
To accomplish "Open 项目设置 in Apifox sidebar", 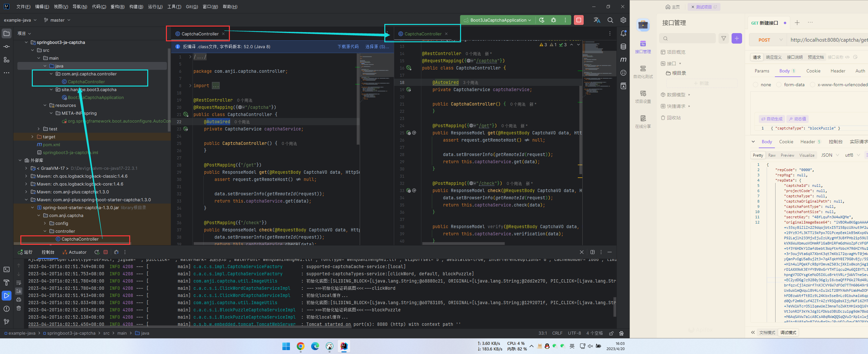I will (x=643, y=96).
